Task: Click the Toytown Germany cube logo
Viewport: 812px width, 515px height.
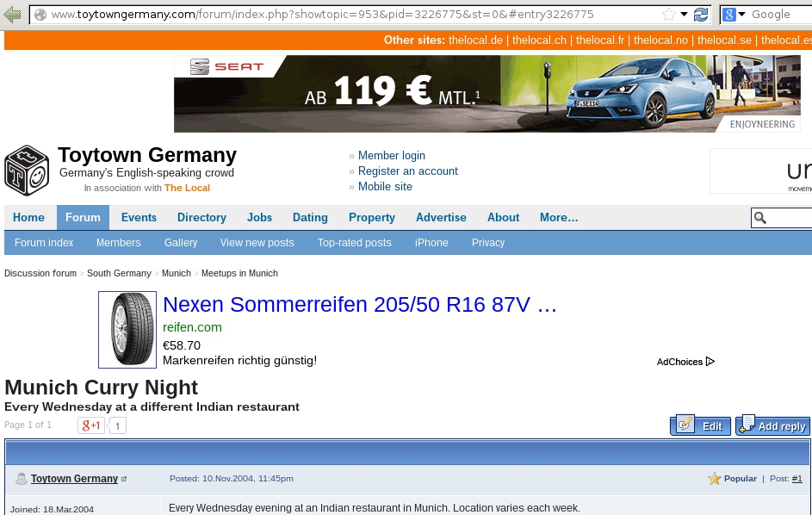Action: [27, 171]
